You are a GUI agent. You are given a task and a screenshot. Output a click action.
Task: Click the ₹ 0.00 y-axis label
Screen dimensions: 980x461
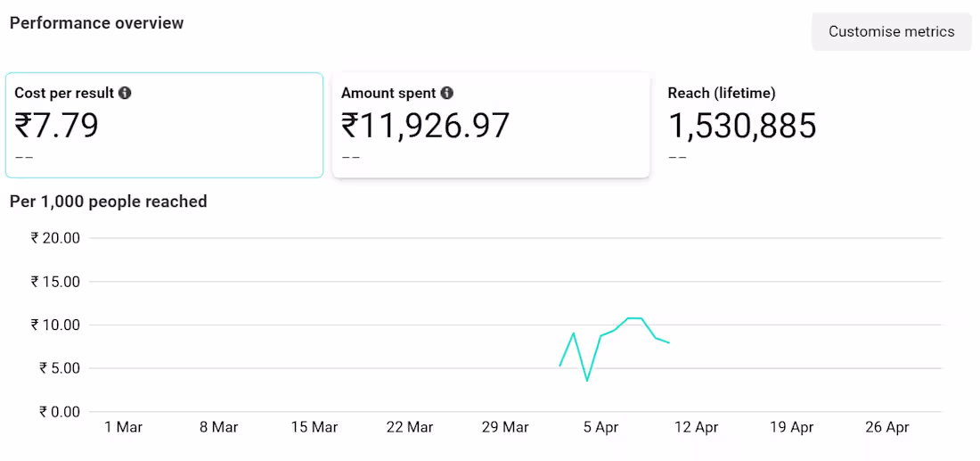(59, 412)
